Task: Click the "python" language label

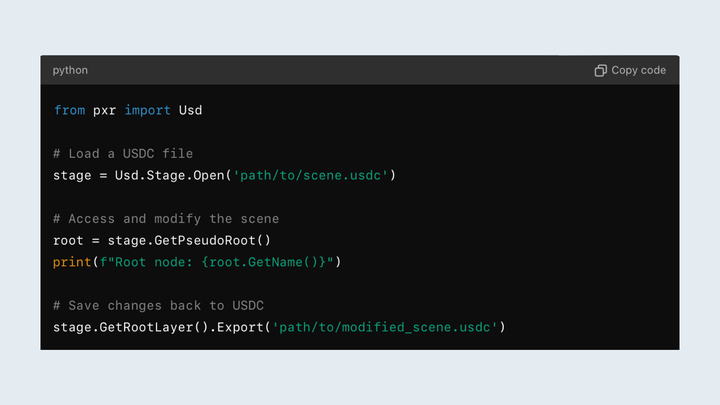Action: pyautogui.click(x=70, y=70)
